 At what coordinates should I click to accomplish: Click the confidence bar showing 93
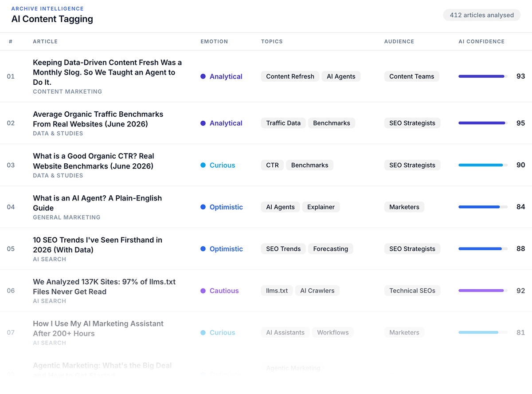click(483, 76)
